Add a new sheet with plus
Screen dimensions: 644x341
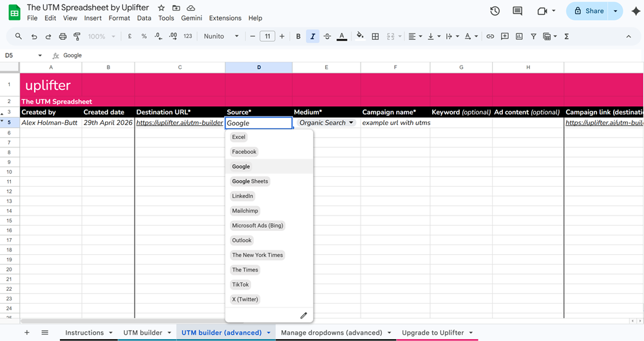pos(26,333)
